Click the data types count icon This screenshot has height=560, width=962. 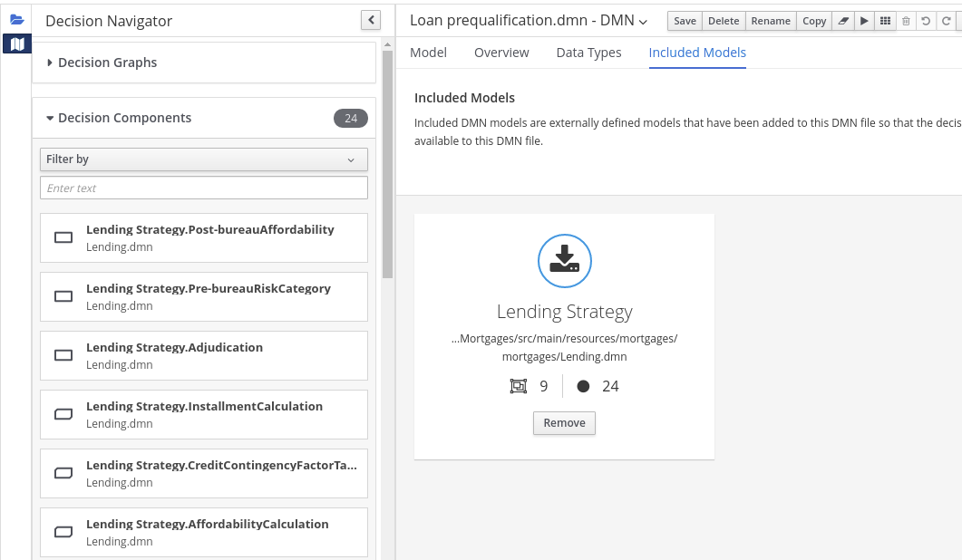coord(519,386)
